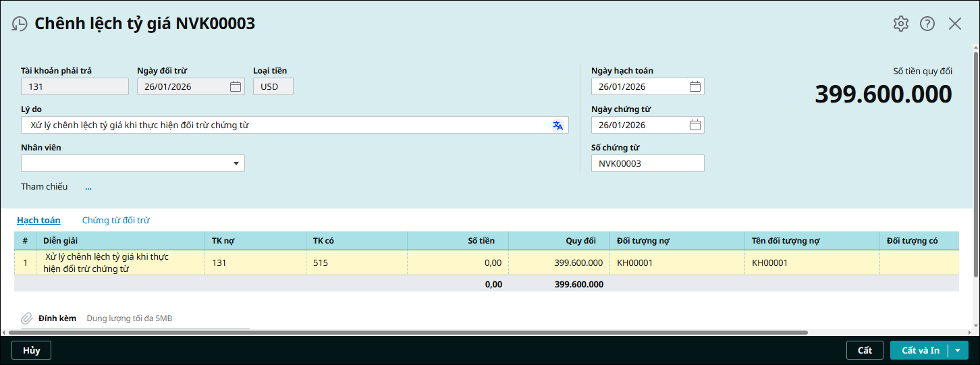Click the Đính kèm paperclip icon

[26, 318]
